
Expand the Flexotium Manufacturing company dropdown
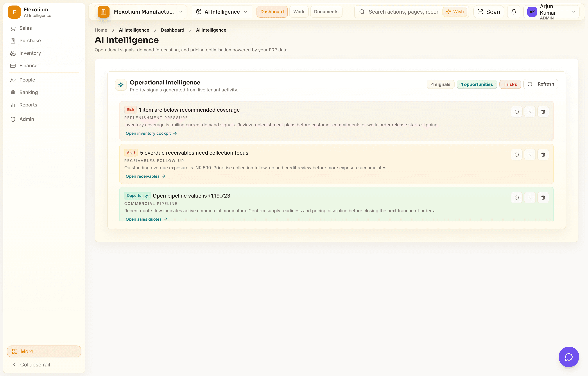tap(140, 12)
